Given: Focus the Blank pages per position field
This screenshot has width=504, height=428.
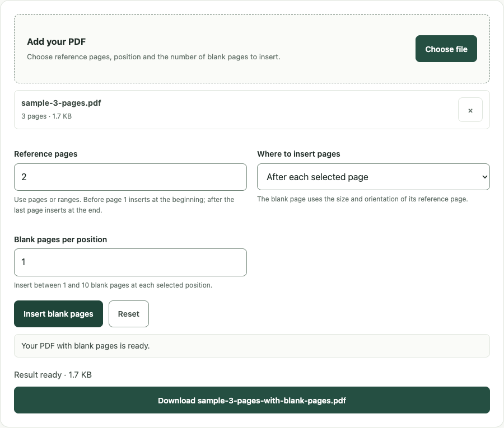Looking at the screenshot, I should (x=130, y=262).
